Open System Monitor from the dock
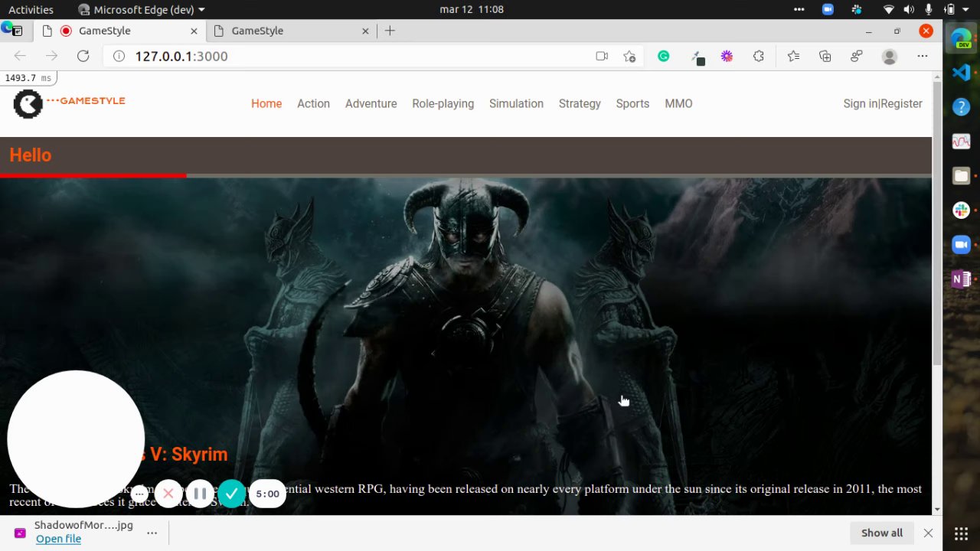This screenshot has width=980, height=551. click(x=961, y=142)
